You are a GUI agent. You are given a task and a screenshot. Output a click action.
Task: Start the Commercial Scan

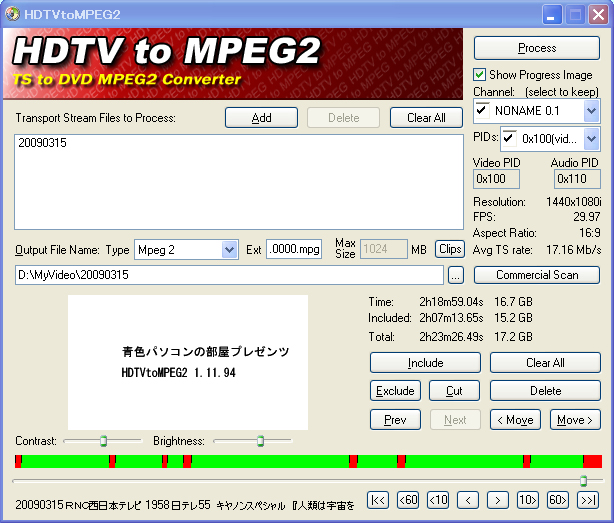pyautogui.click(x=537, y=275)
